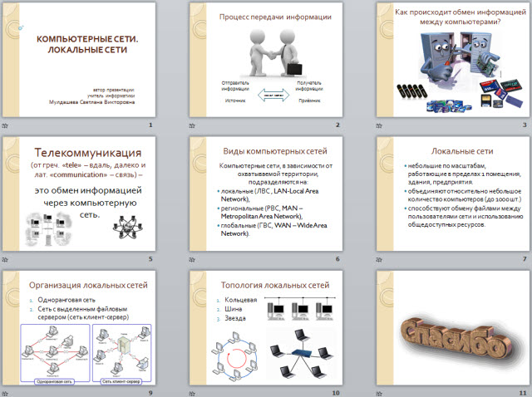Click the transition star icon under slide 6
Screen dimensions: 532x397
click(194, 258)
